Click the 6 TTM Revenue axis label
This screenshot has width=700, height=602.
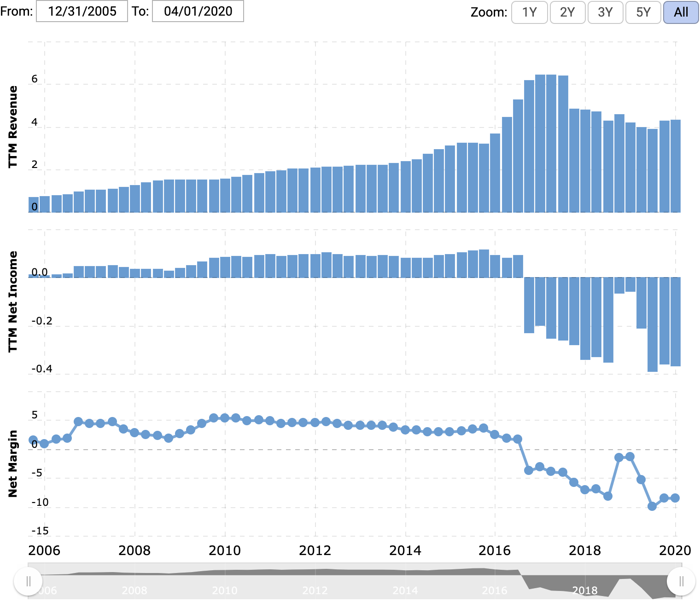point(35,79)
